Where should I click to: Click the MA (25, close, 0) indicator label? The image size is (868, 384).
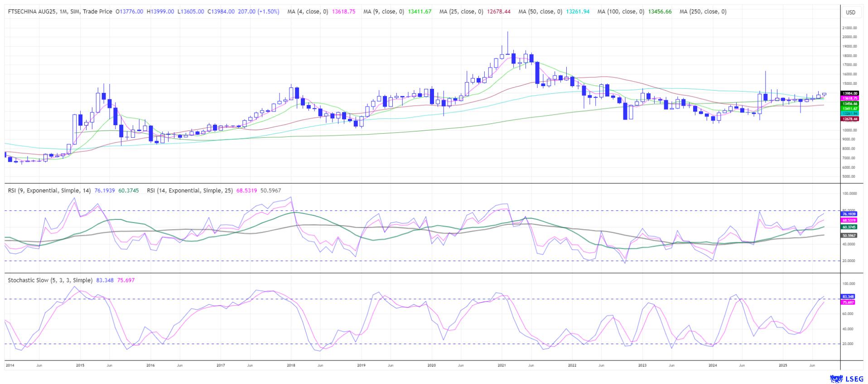point(461,12)
